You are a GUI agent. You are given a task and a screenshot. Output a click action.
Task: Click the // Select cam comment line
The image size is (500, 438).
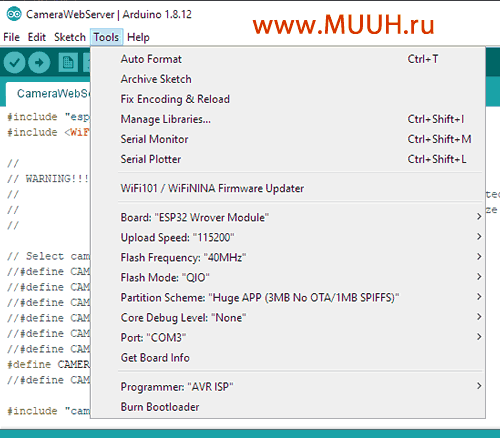pos(48,256)
